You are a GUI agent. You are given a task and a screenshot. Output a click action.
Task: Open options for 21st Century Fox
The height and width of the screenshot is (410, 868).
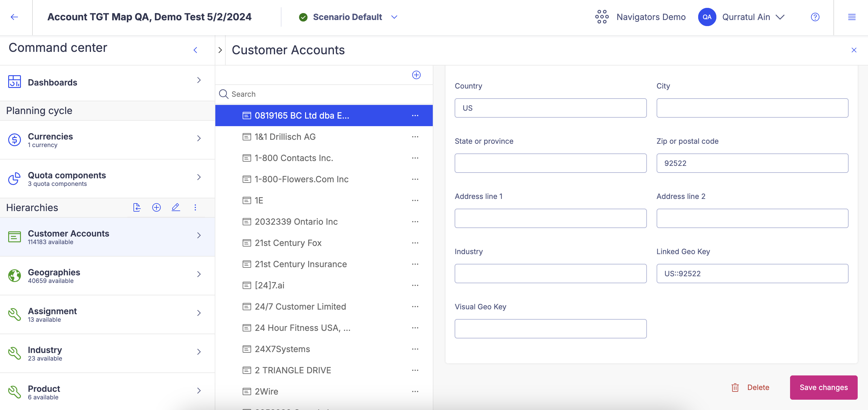[415, 243]
